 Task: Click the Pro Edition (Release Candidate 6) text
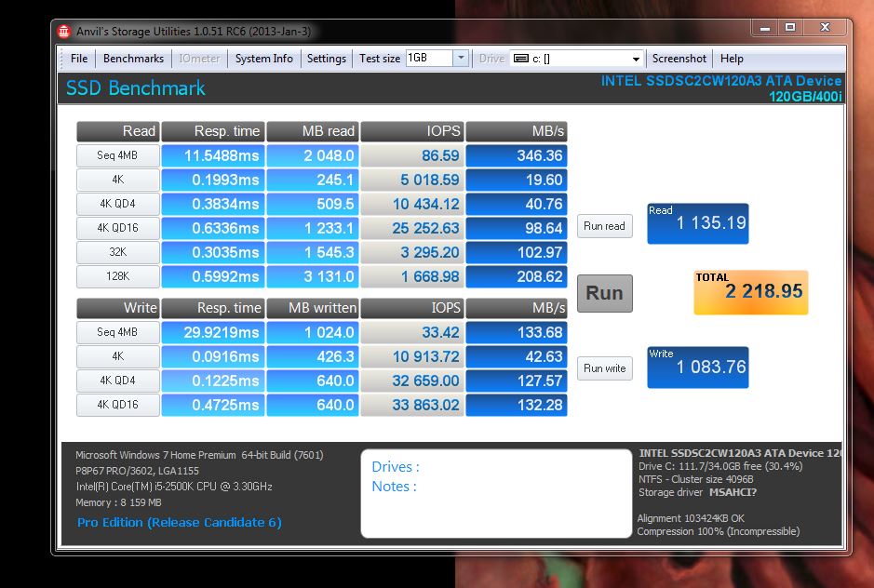point(180,522)
